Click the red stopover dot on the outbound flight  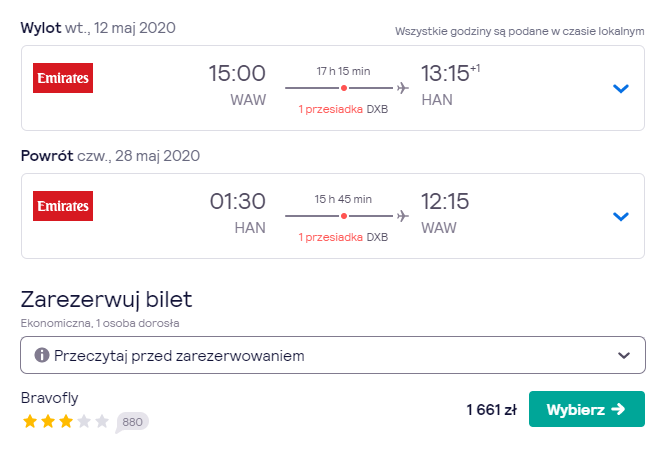[344, 88]
